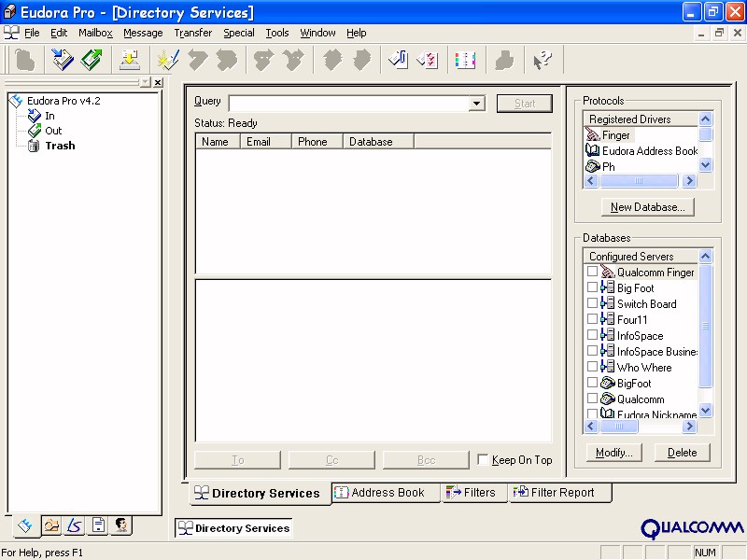Screen dimensions: 747x560
Task: Open the File menu
Action: pos(32,33)
